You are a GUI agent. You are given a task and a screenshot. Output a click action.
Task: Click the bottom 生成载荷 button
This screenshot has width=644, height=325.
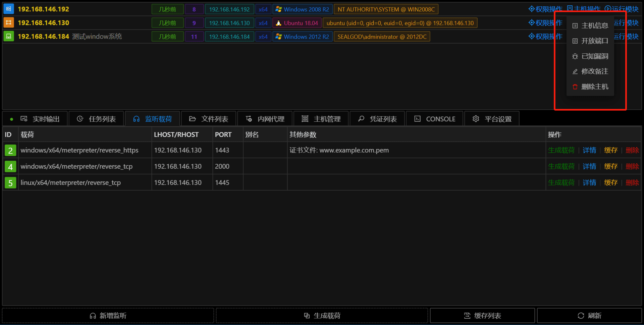[322, 316]
